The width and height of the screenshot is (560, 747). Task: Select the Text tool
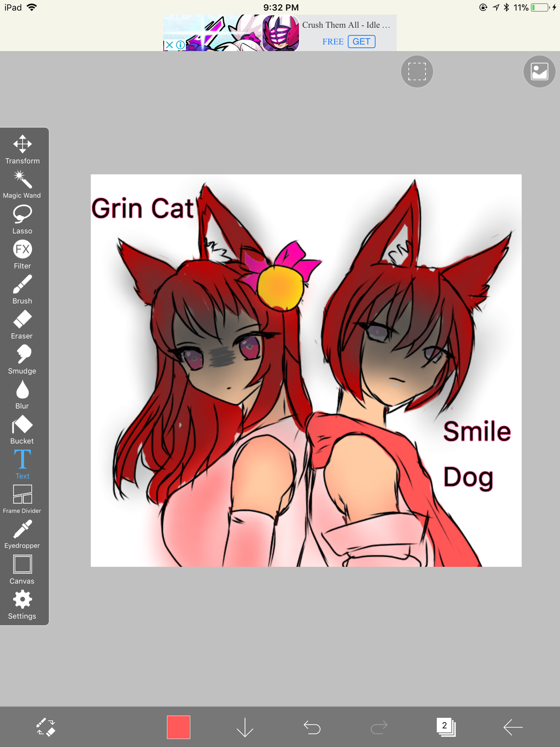pos(22,464)
